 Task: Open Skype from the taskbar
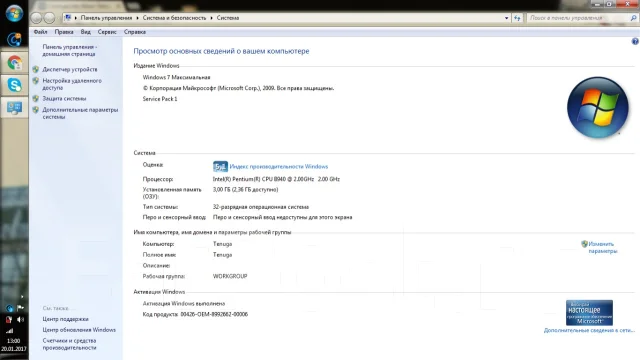click(x=14, y=85)
